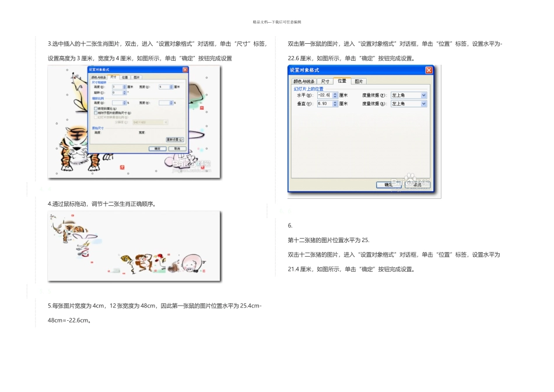The width and height of the screenshot is (554, 392).
Task: Close the left 设置对象格式 dialog with X
Action: pyautogui.click(x=185, y=69)
